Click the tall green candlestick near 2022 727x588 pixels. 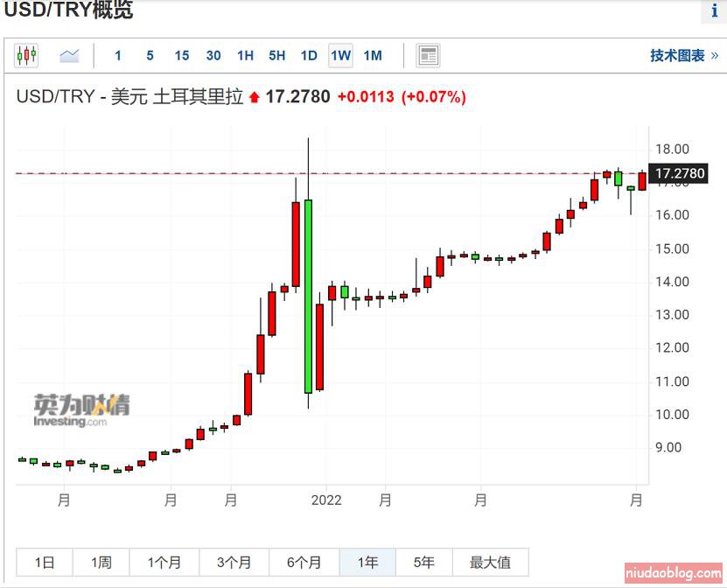tap(308, 297)
